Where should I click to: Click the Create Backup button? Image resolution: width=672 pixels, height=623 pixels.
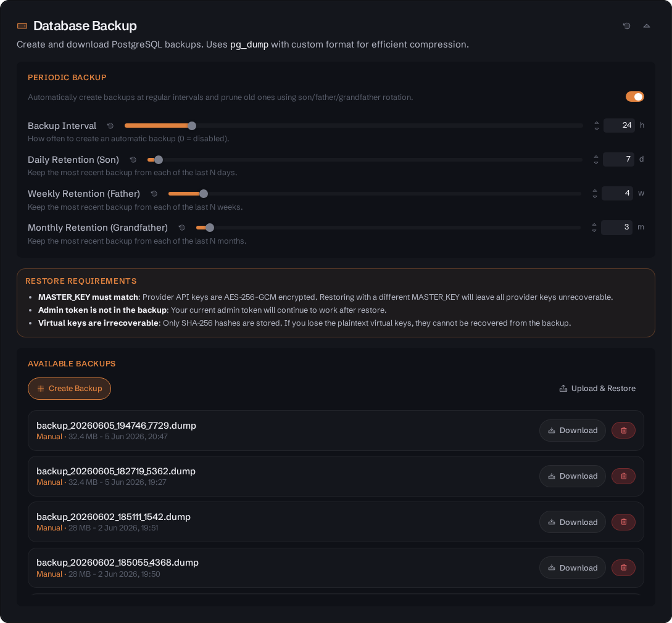[x=70, y=389]
